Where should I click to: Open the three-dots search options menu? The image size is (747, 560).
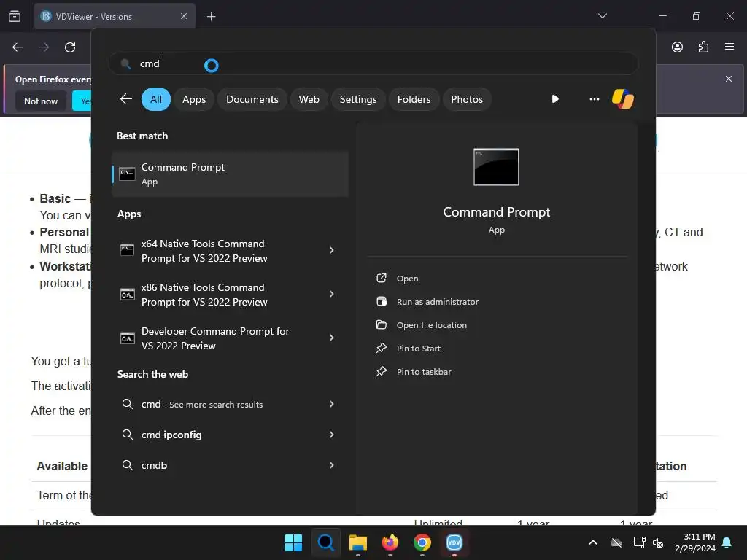[594, 99]
